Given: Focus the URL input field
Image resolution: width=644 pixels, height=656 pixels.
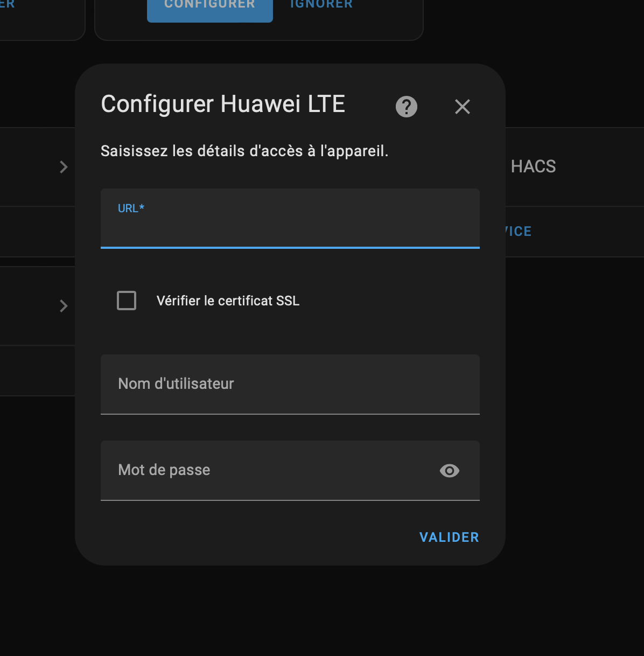Looking at the screenshot, I should 290,226.
